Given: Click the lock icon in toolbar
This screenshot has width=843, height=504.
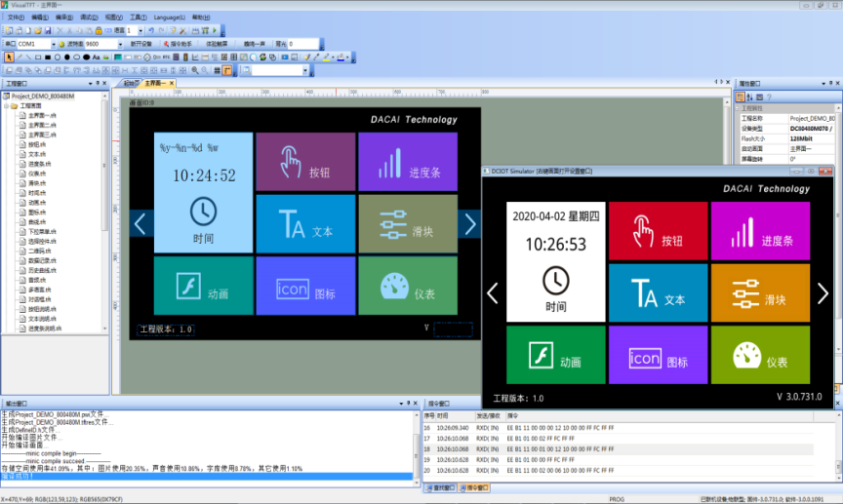Looking at the screenshot, I should click(x=99, y=30).
